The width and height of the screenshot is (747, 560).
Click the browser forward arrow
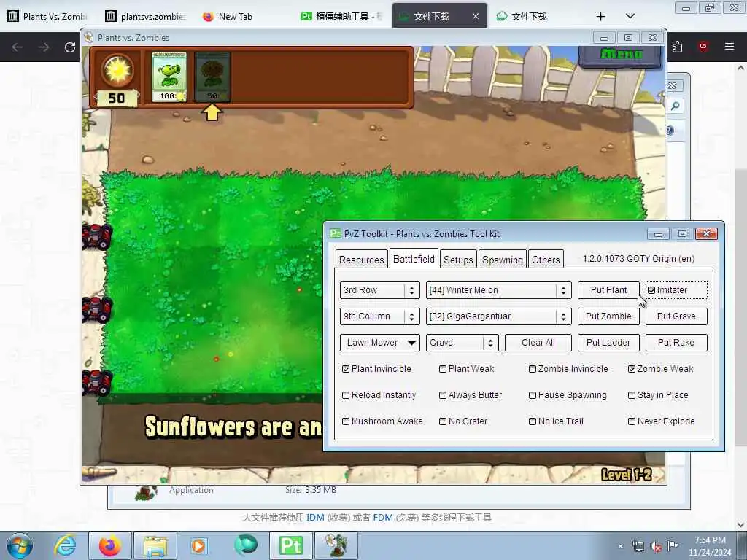click(44, 47)
